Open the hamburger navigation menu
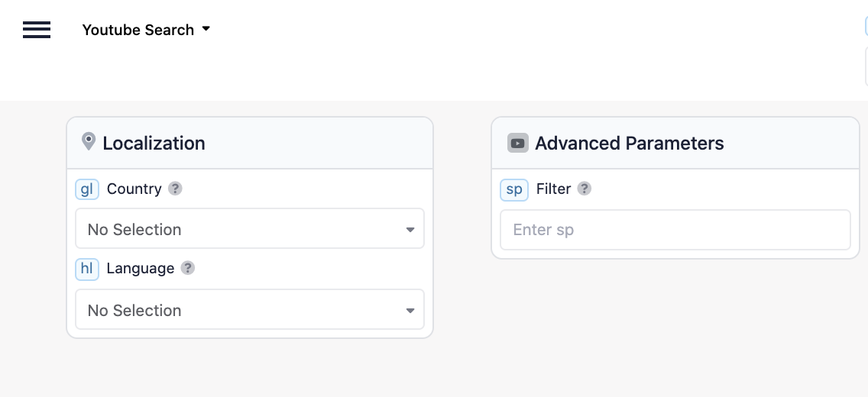The width and height of the screenshot is (868, 397). point(37,29)
